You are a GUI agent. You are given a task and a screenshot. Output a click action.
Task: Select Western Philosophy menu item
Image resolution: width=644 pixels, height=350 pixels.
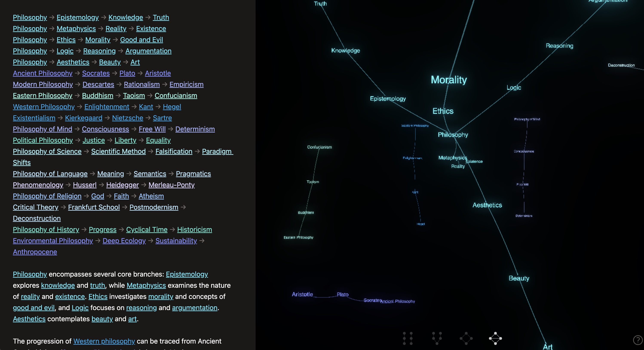pyautogui.click(x=44, y=106)
